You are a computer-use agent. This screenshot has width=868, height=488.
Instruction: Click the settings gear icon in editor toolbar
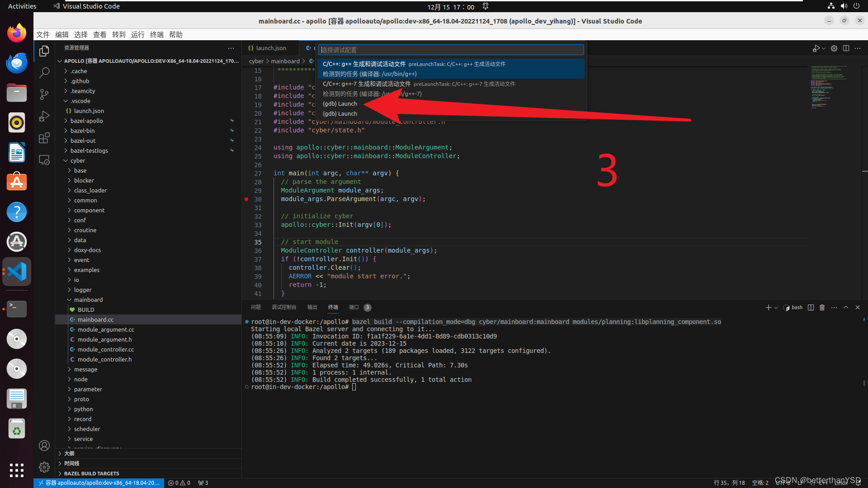click(834, 48)
